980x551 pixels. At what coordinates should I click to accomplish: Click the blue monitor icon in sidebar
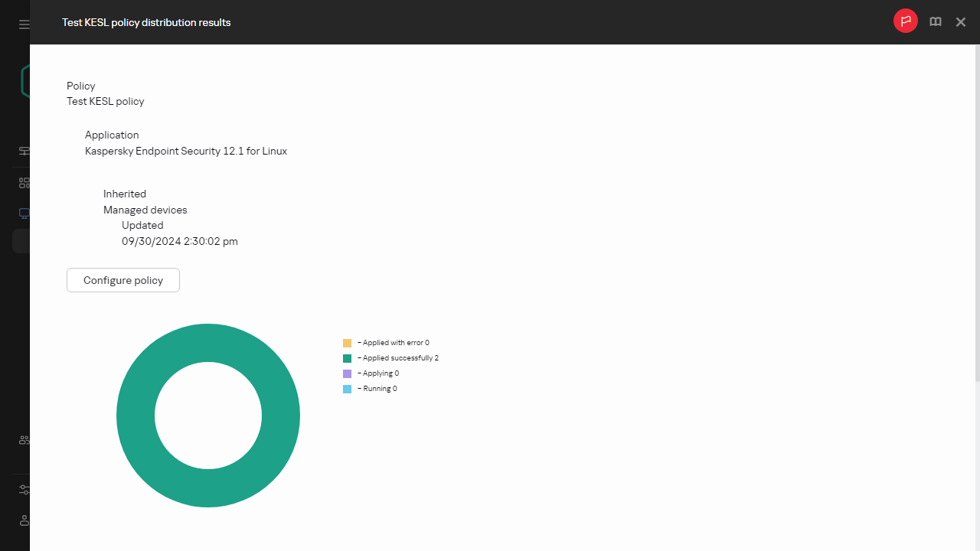tap(24, 214)
